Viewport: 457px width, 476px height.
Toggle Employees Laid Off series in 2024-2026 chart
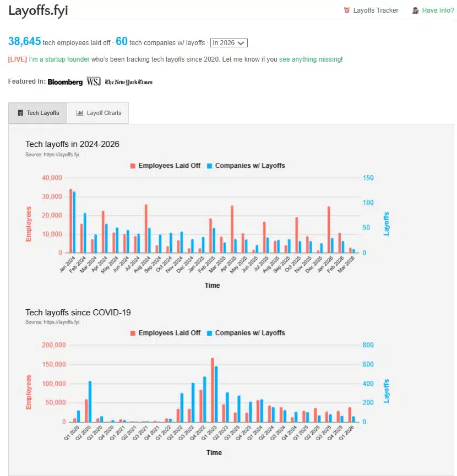169,166
